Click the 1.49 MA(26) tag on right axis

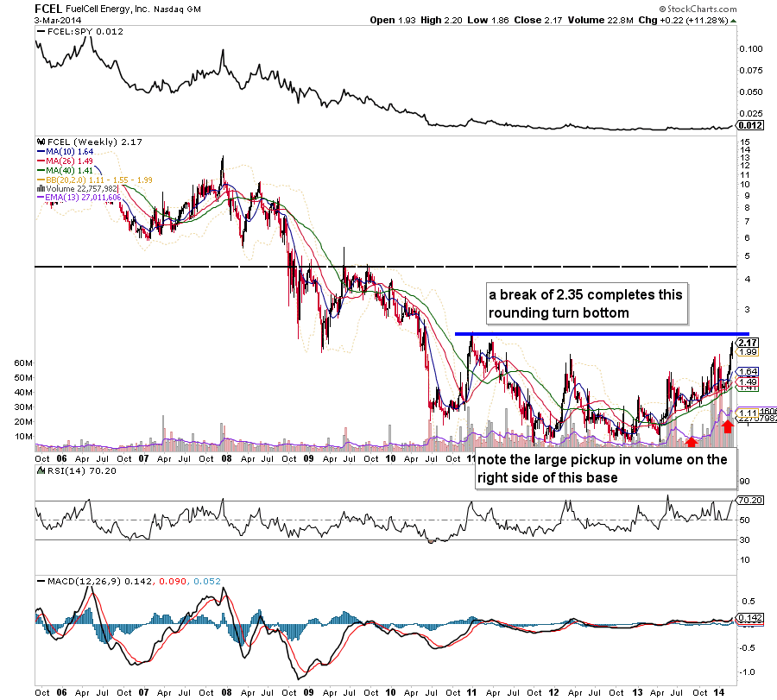click(748, 382)
